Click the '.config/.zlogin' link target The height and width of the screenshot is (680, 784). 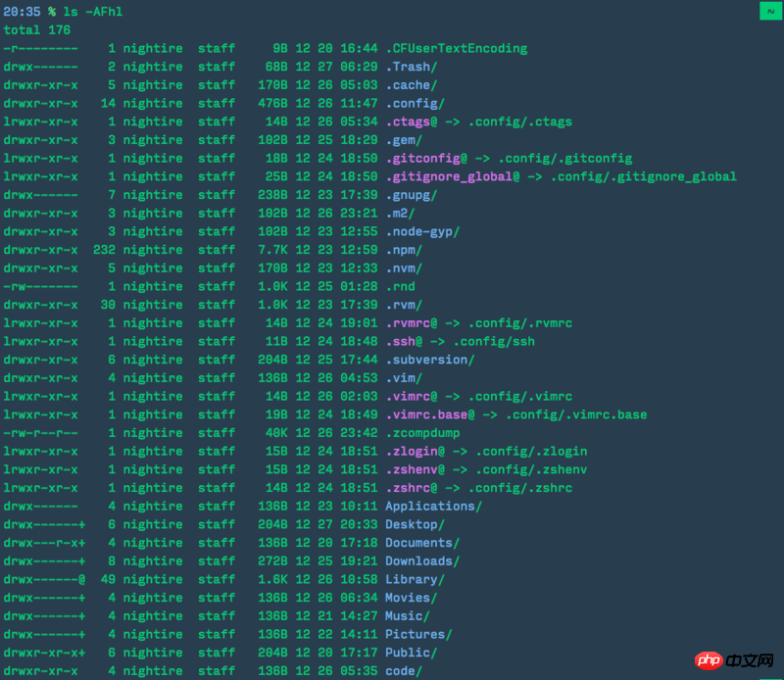pyautogui.click(x=531, y=452)
